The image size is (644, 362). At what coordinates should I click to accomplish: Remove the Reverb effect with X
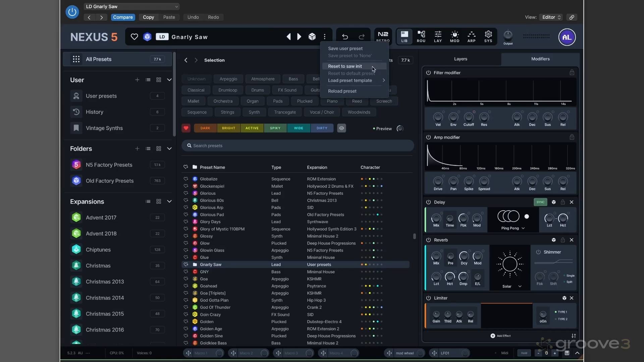(x=572, y=240)
